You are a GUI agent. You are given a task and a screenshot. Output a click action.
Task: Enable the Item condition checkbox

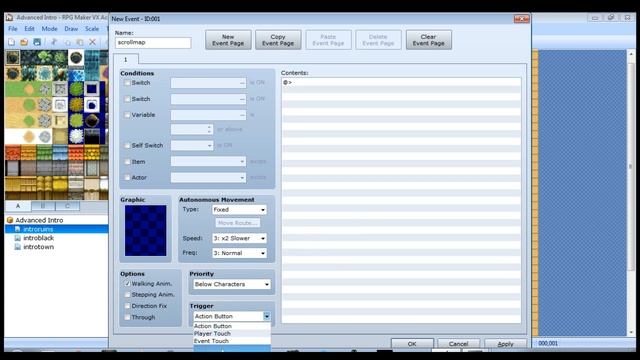127,162
